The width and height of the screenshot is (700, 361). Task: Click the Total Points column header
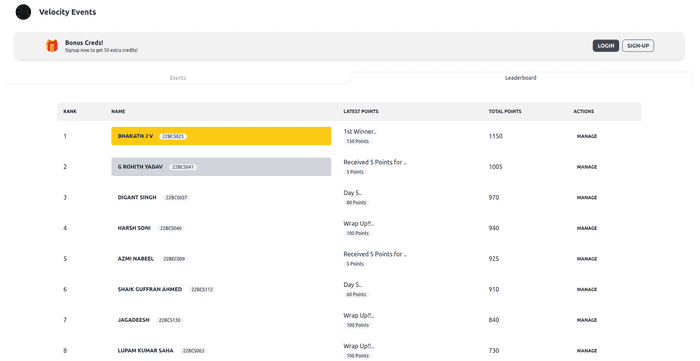pos(504,111)
